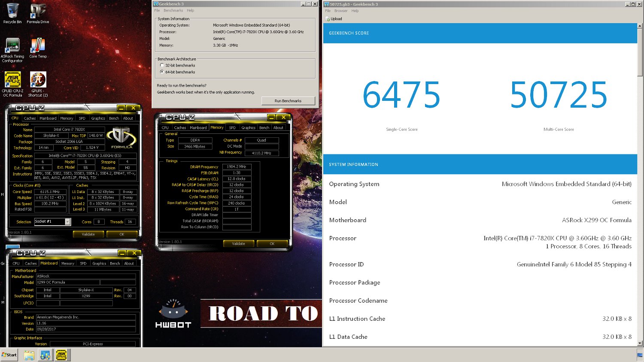Click the Run Benchmarks button

coord(288,101)
